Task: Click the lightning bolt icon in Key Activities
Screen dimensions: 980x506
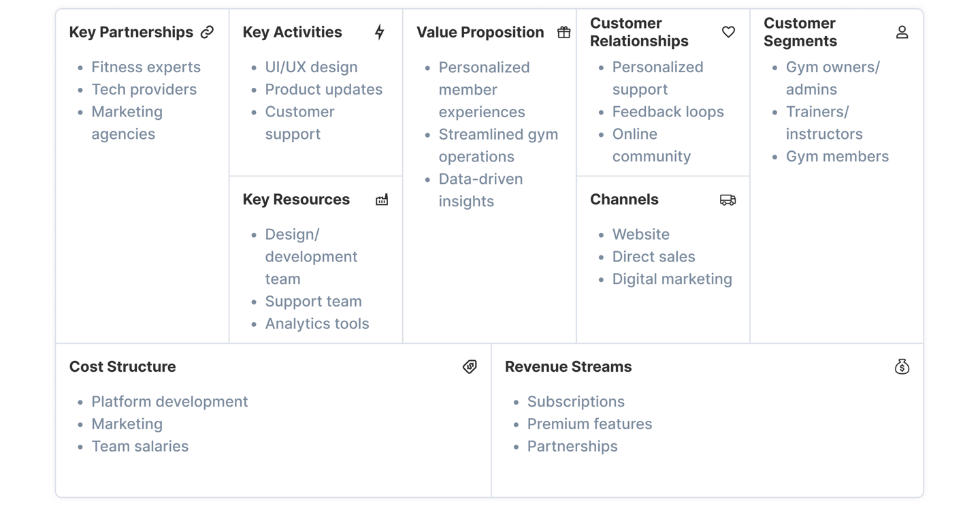Action: tap(380, 32)
